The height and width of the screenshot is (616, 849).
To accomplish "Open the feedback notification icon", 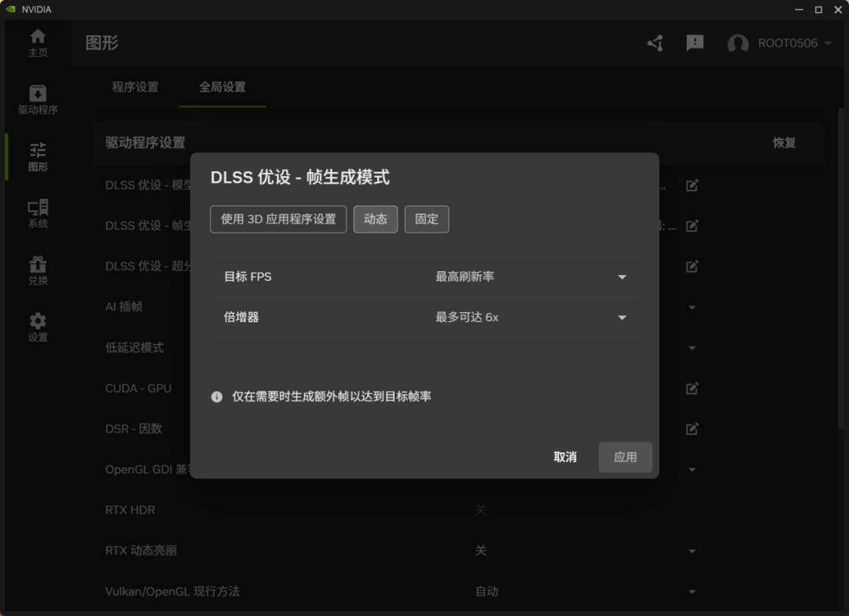I will coord(695,42).
